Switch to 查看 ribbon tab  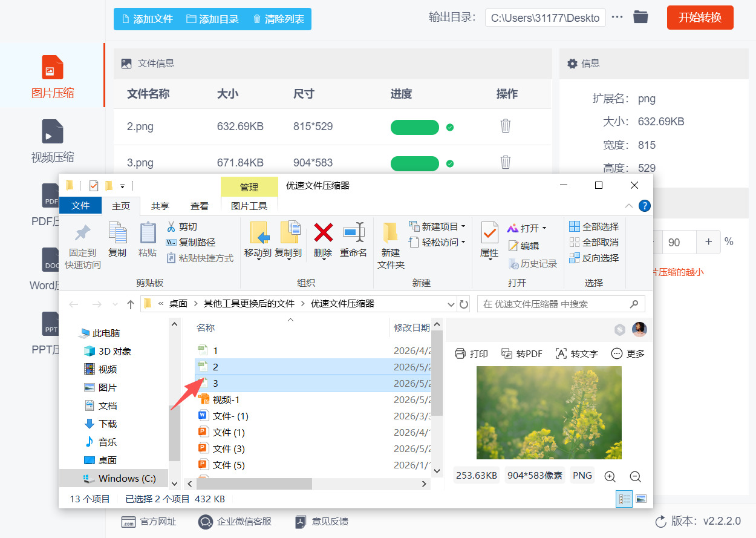point(200,206)
